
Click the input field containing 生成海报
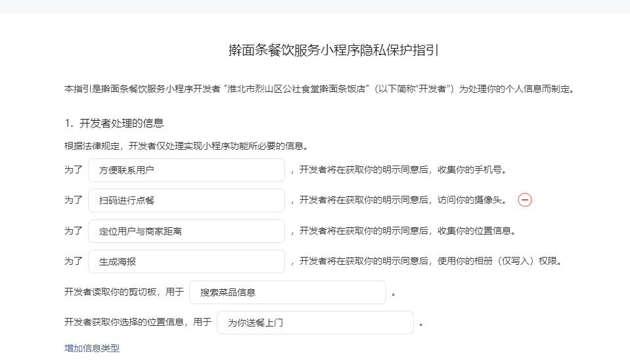187,262
